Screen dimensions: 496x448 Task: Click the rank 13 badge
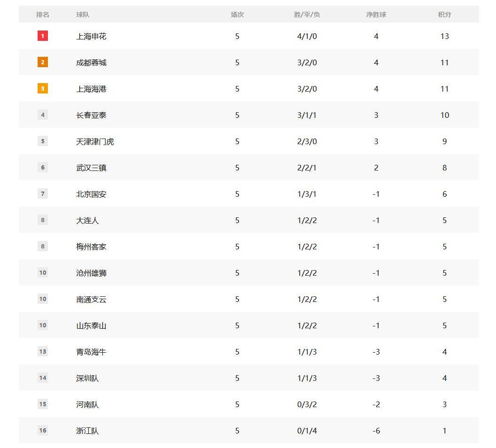[x=43, y=351]
